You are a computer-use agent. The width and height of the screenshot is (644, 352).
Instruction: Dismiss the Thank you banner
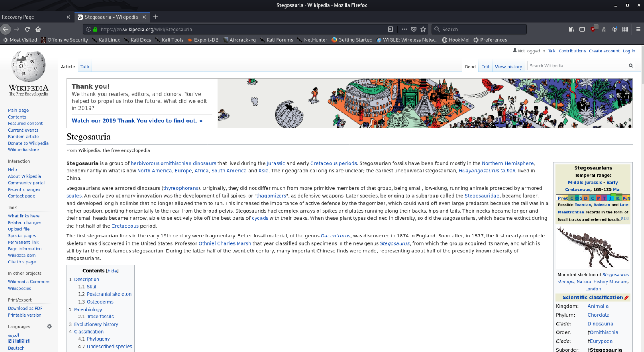pyautogui.click(x=624, y=87)
